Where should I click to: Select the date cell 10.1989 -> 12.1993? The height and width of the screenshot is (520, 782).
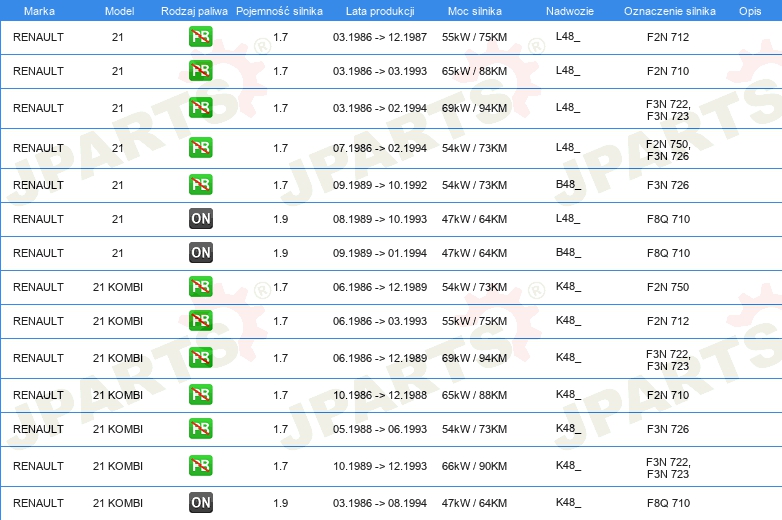[x=380, y=466]
